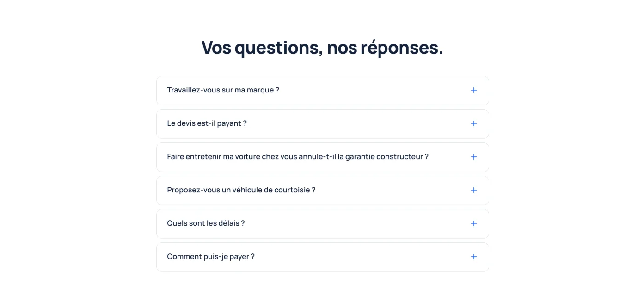Click the word 'marque' in the first question
The image size is (644, 308).
coord(260,91)
